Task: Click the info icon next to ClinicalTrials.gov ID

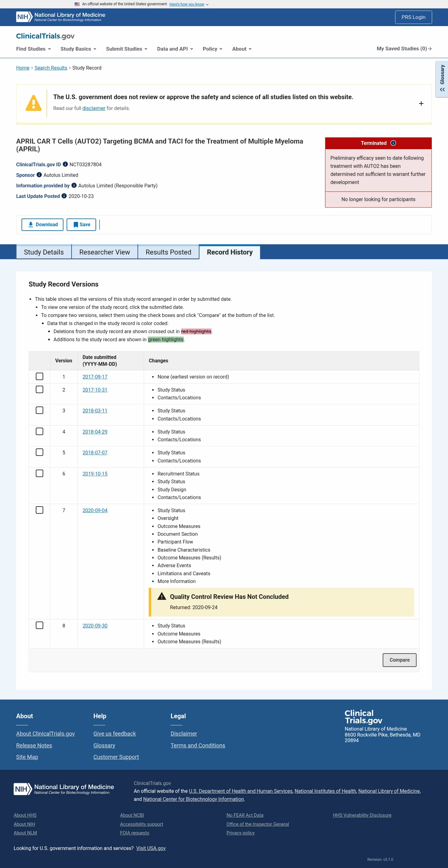Action: point(65,164)
